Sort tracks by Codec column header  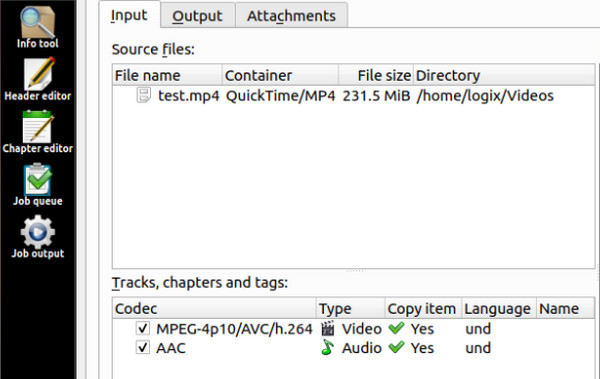click(x=214, y=308)
